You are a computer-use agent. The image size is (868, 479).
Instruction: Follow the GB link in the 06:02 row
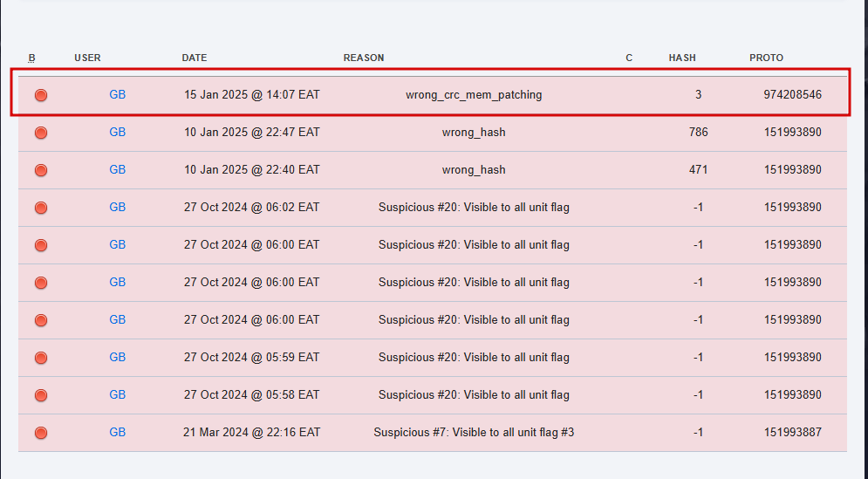coord(118,207)
